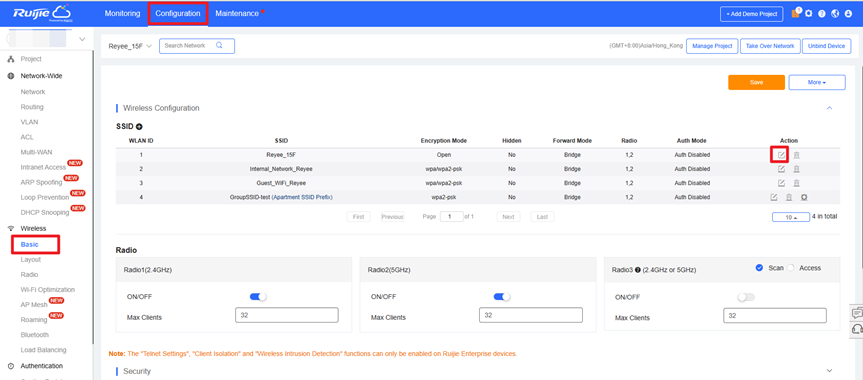Open the language globe icon
The width and height of the screenshot is (863, 380).
[835, 14]
